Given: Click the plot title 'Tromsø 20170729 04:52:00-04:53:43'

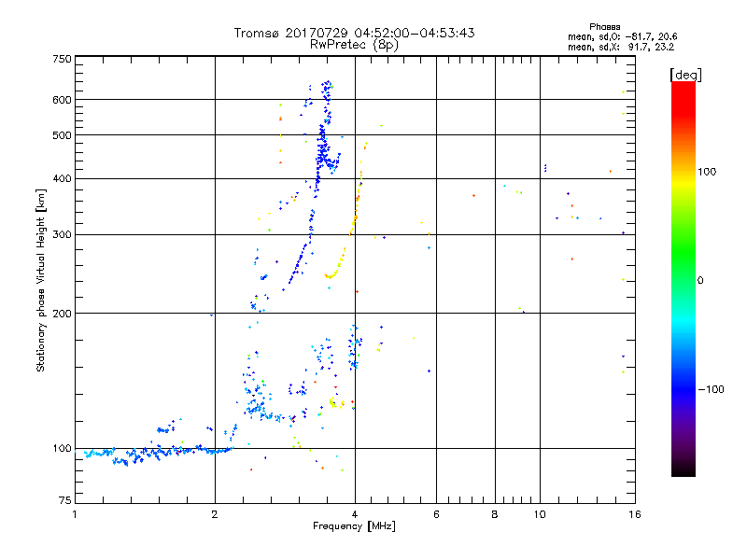Looking at the screenshot, I should coord(354,33).
